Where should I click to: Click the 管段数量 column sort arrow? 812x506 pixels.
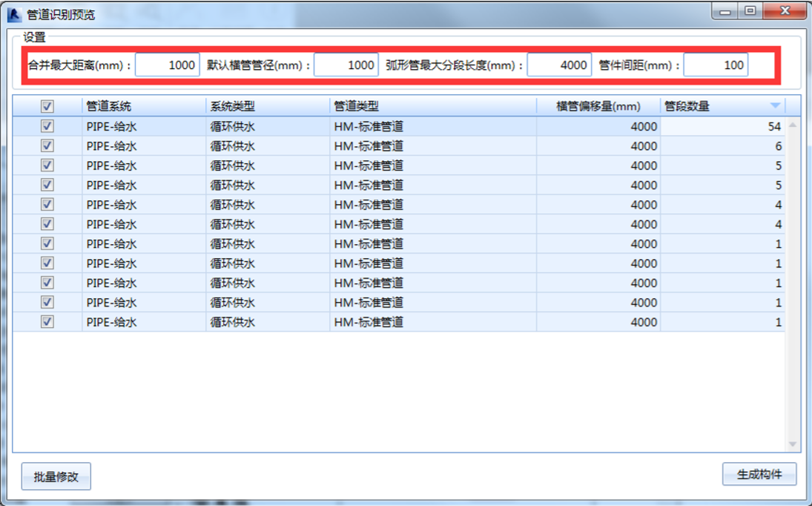[775, 105]
